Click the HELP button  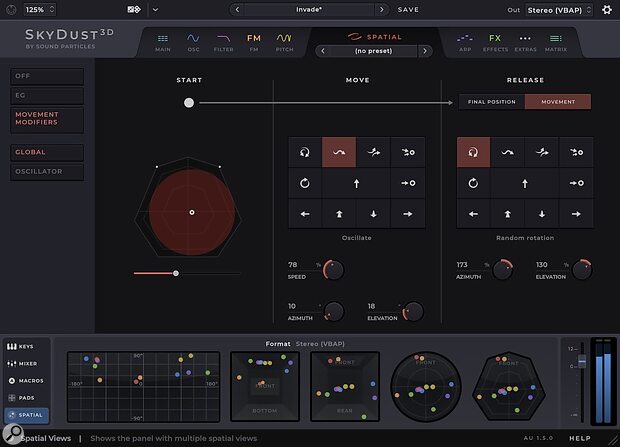(x=580, y=438)
